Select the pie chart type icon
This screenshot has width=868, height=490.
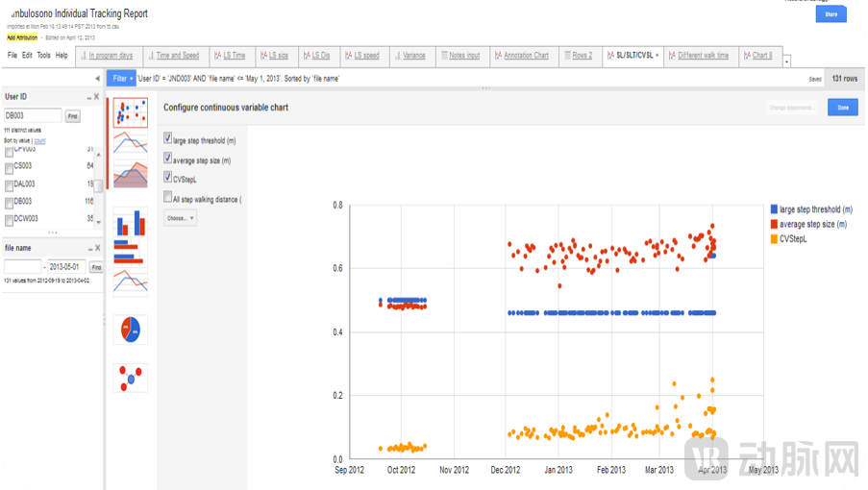tap(131, 330)
